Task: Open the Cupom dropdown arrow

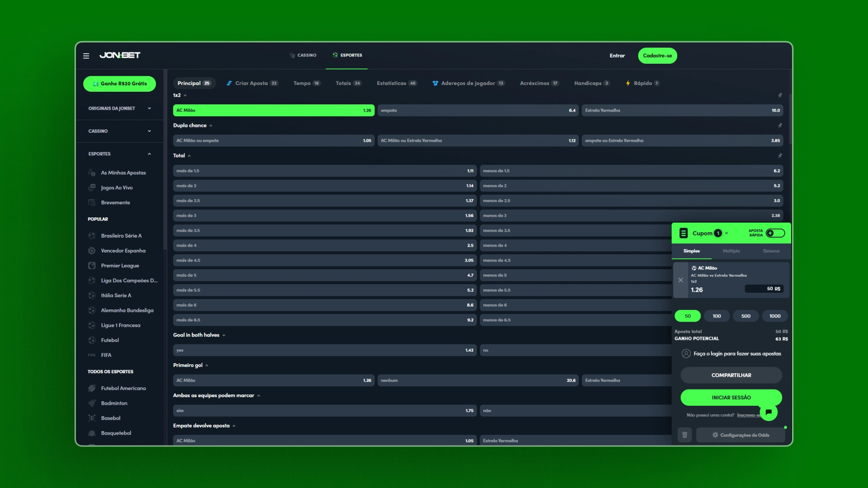Action: tap(726, 234)
